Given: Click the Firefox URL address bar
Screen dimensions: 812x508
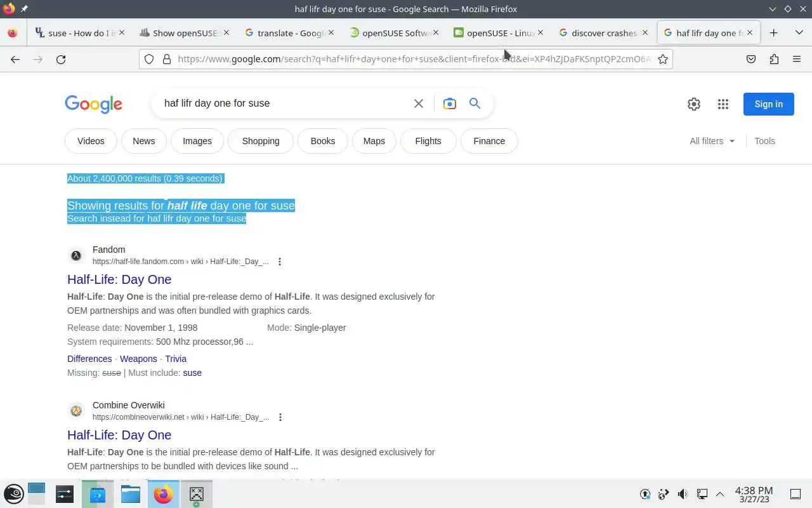Looking at the screenshot, I should 414,59.
